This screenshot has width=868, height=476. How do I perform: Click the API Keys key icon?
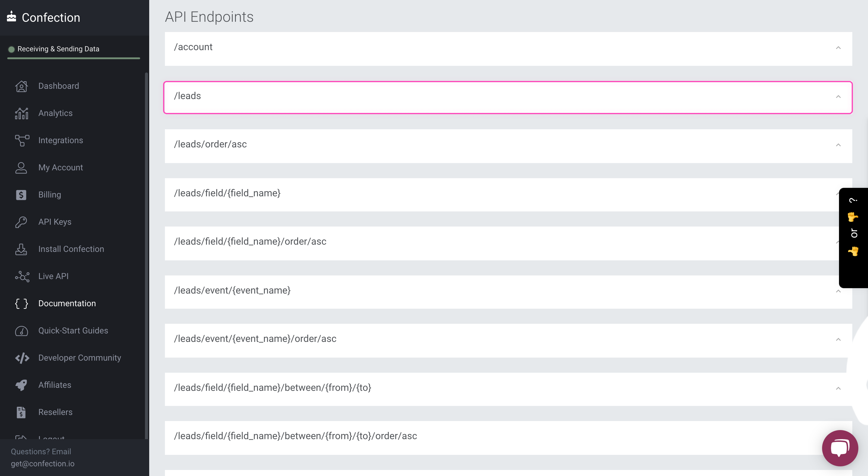click(21, 222)
